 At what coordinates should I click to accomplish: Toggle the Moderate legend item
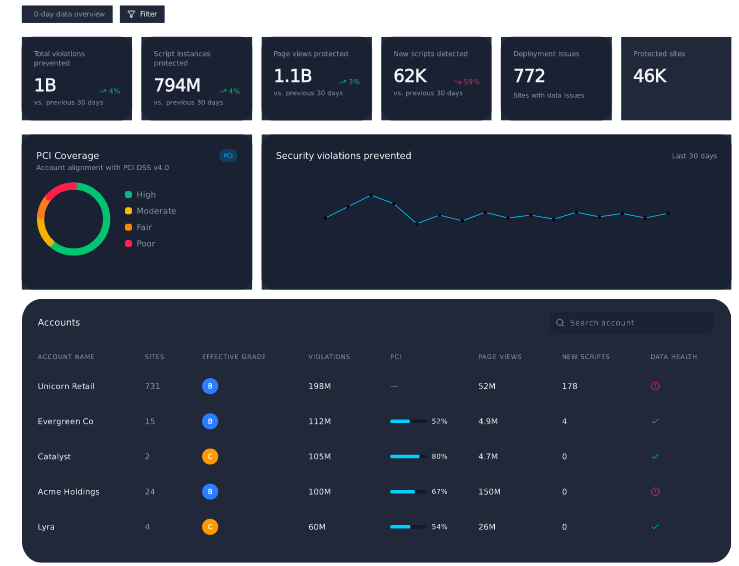pyautogui.click(x=150, y=211)
